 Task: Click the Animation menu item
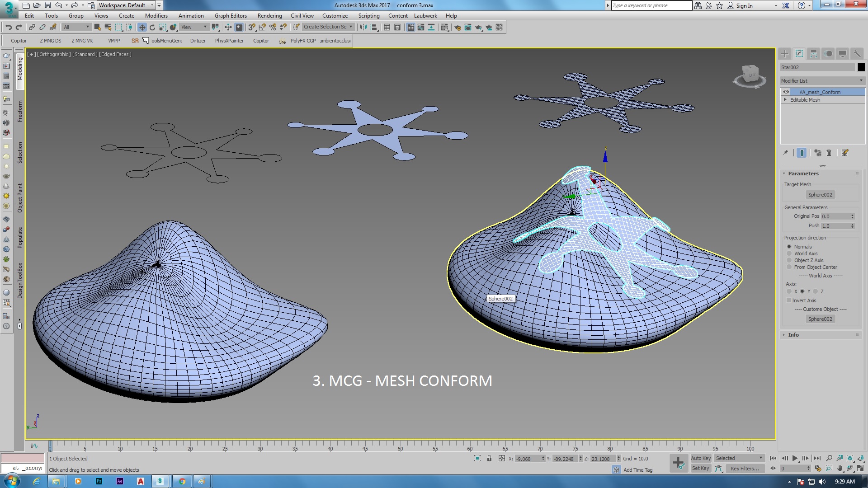point(191,15)
